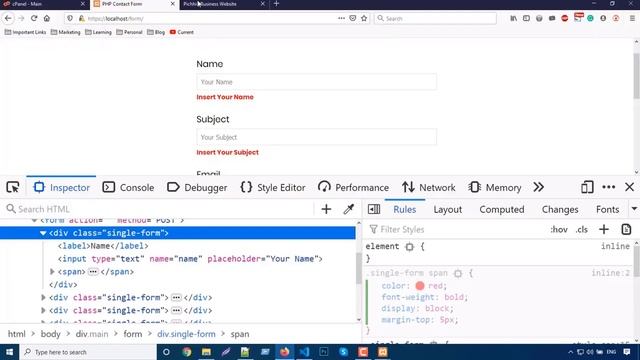Image resolution: width=640 pixels, height=360 pixels.
Task: Add a new CSS rule
Action: tap(604, 229)
